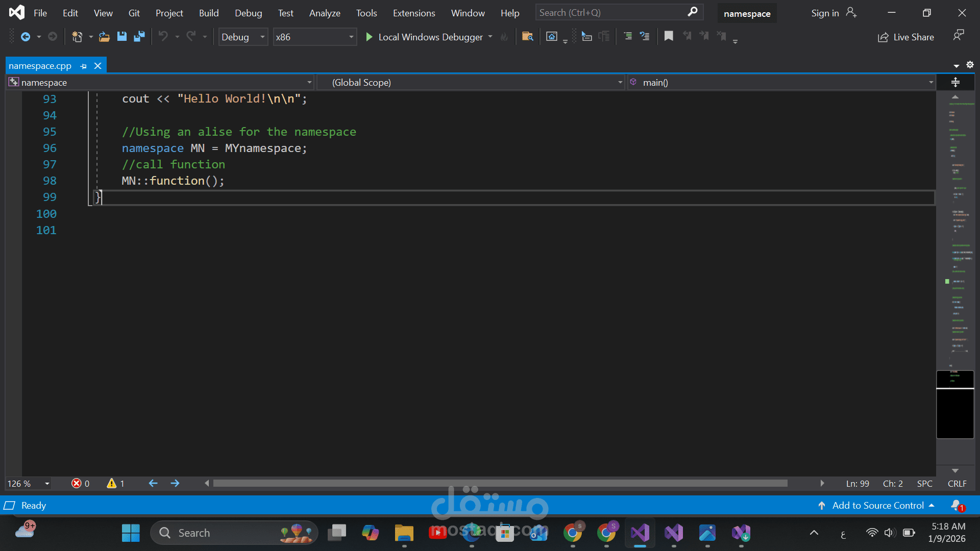Open the Build menu
The height and width of the screenshot is (551, 980).
tap(208, 13)
